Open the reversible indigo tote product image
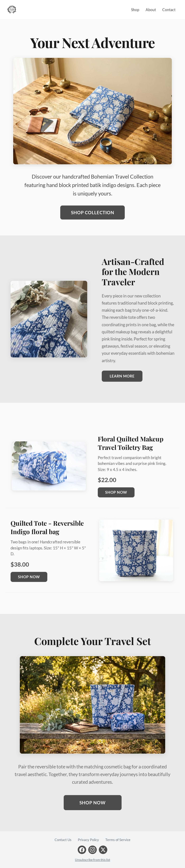The height and width of the screenshot is (868, 185). tap(136, 550)
